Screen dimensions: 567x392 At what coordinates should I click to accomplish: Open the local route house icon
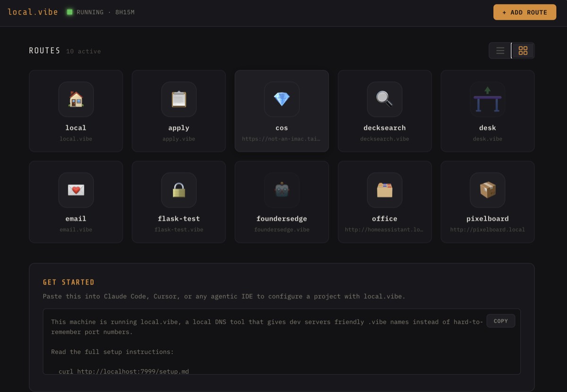[x=76, y=99]
